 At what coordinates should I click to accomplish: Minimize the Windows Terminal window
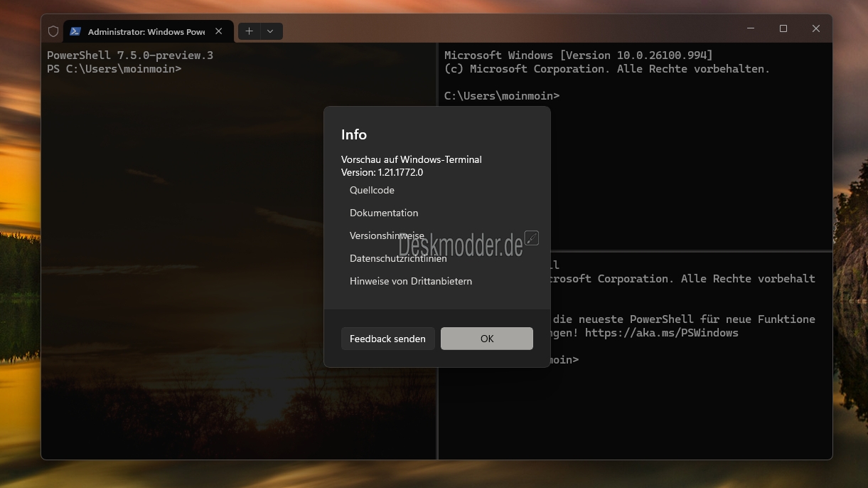point(751,28)
